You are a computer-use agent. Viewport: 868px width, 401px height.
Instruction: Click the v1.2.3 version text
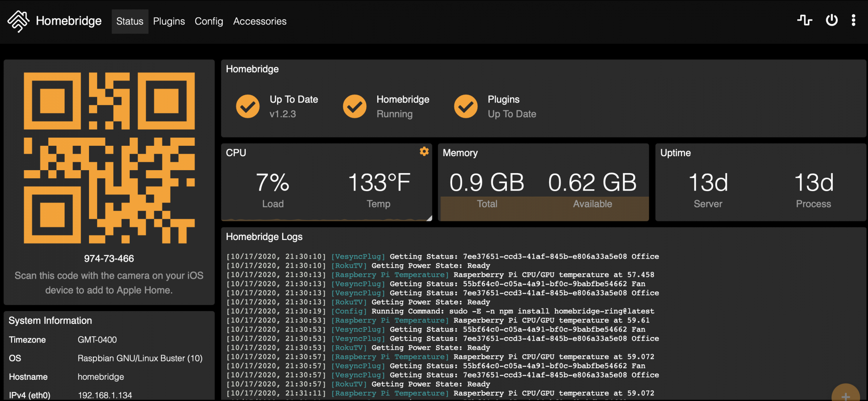tap(283, 114)
